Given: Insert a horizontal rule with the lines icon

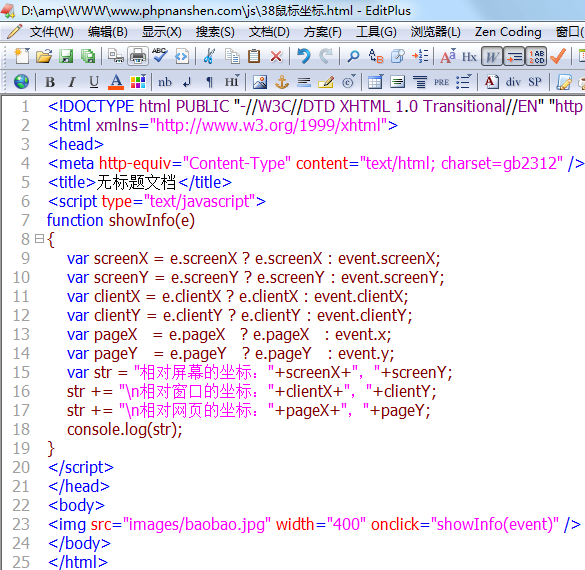Looking at the screenshot, I should point(304,82).
